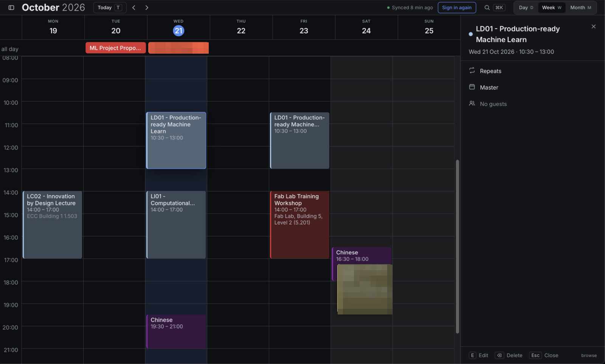
Task: Click the Delete backspace key icon
Action: pos(500,355)
